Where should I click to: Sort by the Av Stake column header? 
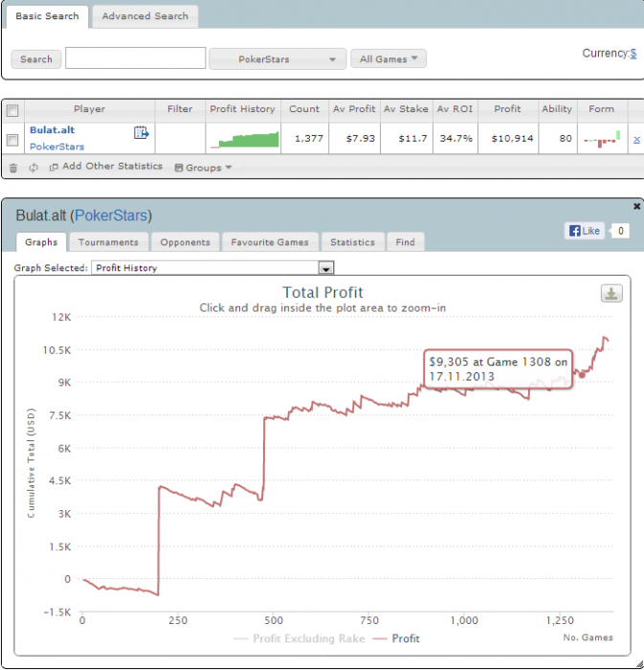pos(406,109)
